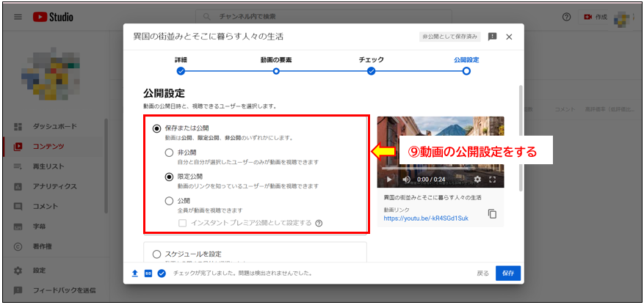This screenshot has height=305, width=644.
Task: Go to the 詳細 step
Action: pos(181,71)
